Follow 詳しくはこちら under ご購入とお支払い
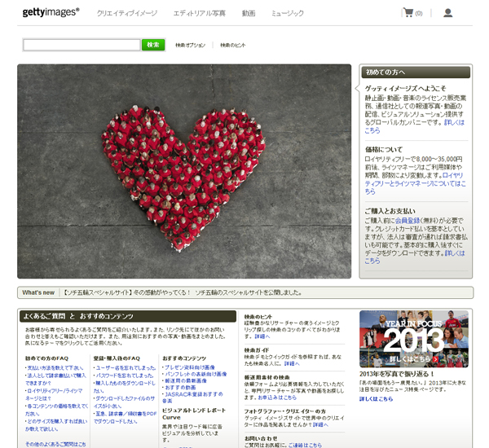 [x=415, y=257]
